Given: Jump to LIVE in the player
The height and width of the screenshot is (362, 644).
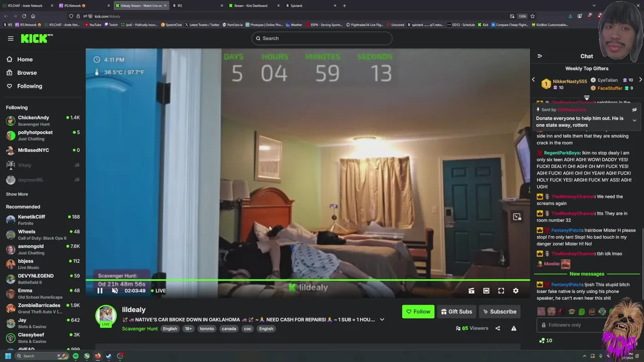Looking at the screenshot, I should [x=158, y=291].
